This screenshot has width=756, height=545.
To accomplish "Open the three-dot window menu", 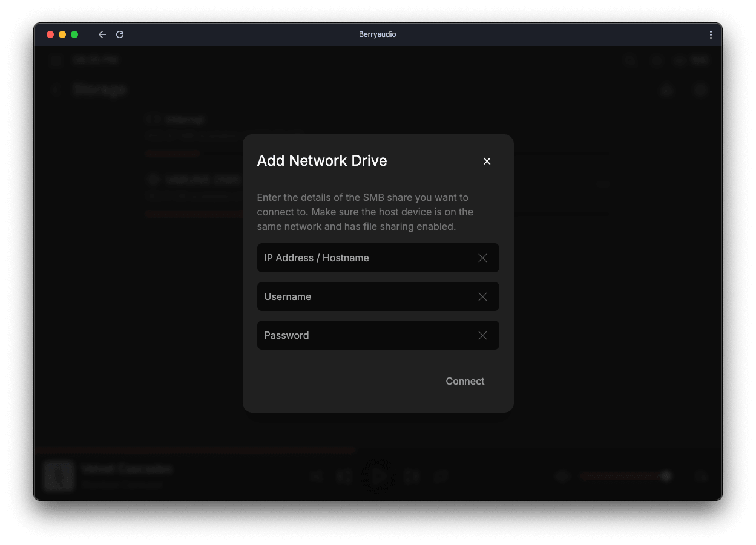I will pos(711,35).
